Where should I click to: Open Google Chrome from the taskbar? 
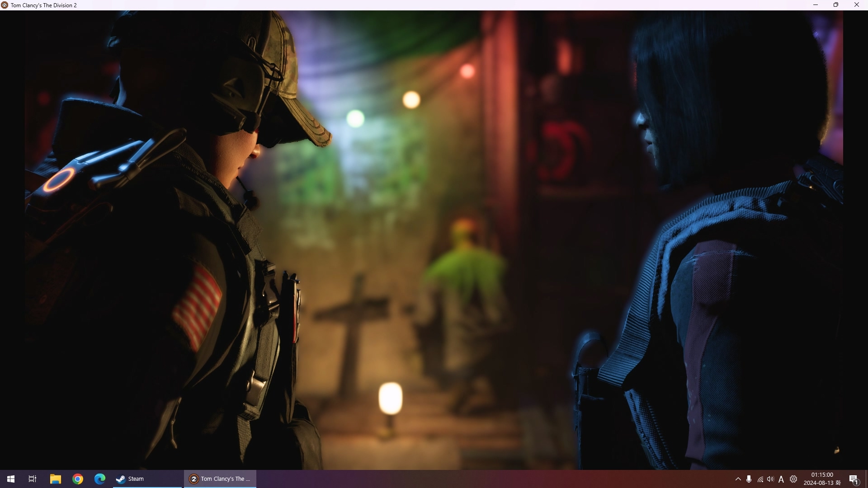[78, 479]
